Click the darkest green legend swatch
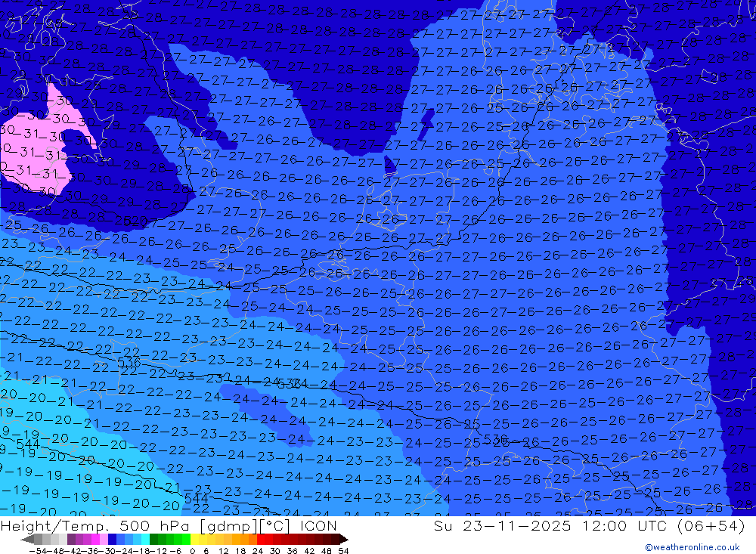The height and width of the screenshot is (554, 756). (153, 539)
